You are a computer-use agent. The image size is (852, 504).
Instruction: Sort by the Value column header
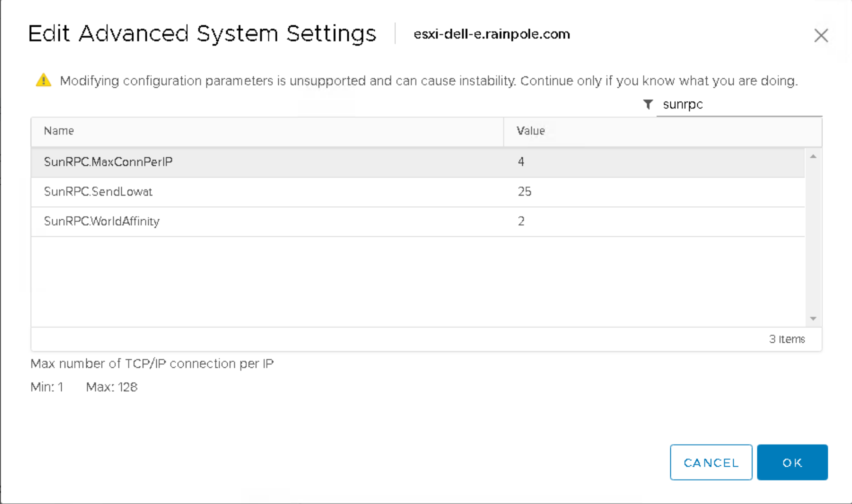pos(530,131)
